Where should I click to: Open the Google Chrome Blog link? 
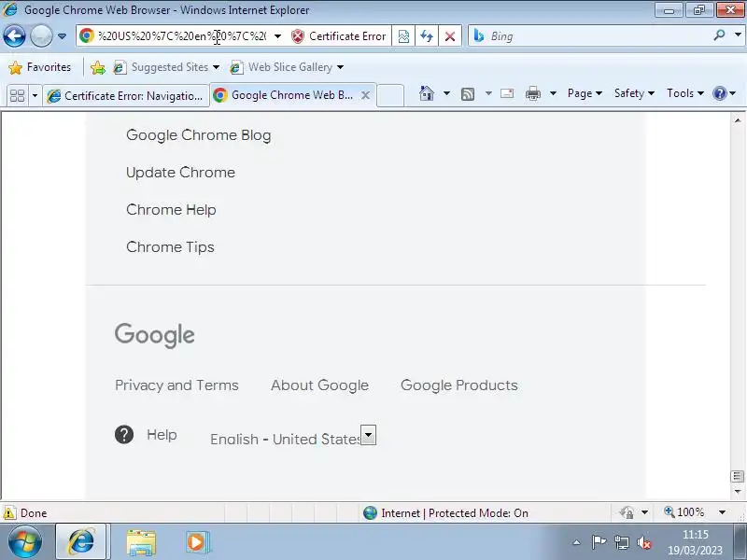tap(199, 135)
